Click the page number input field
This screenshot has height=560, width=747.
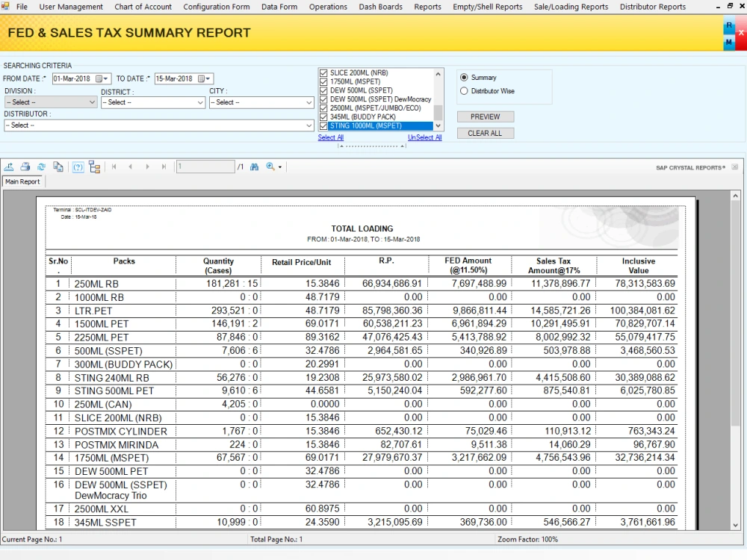click(x=205, y=167)
